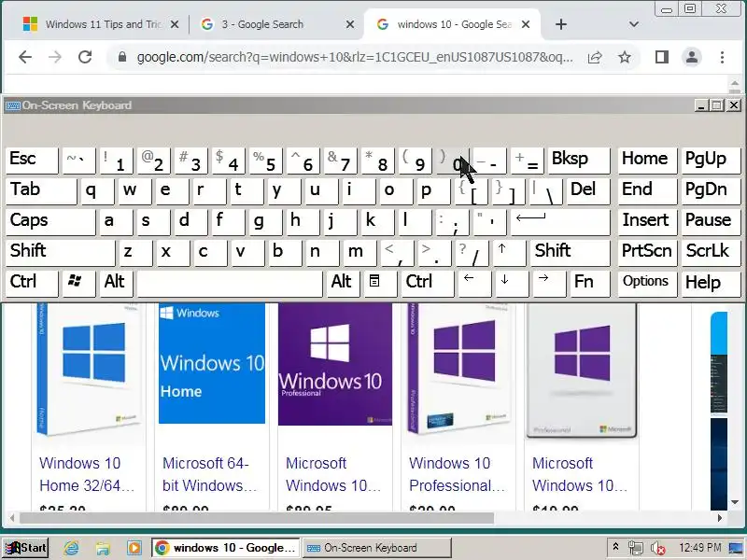
Task: Toggle the left Shift key
Action: (x=61, y=251)
